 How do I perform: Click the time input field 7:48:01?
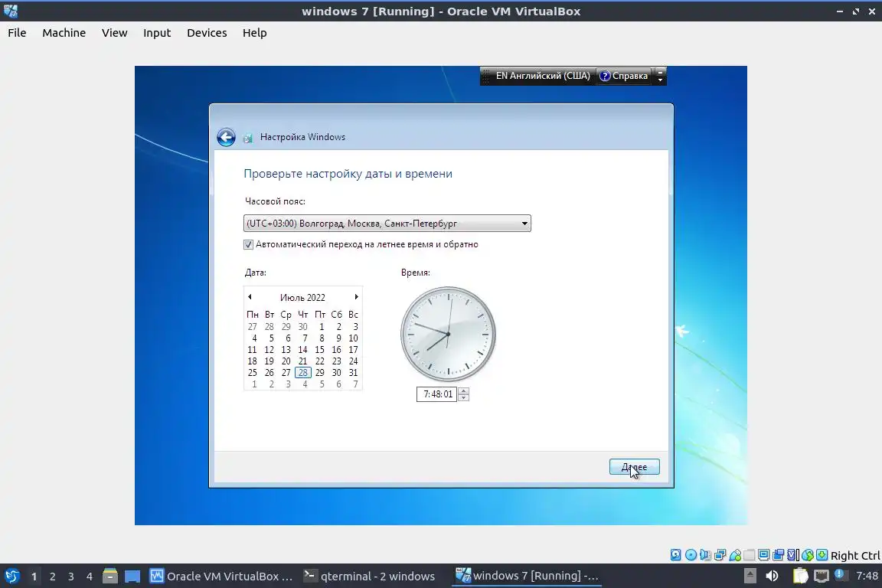click(436, 394)
